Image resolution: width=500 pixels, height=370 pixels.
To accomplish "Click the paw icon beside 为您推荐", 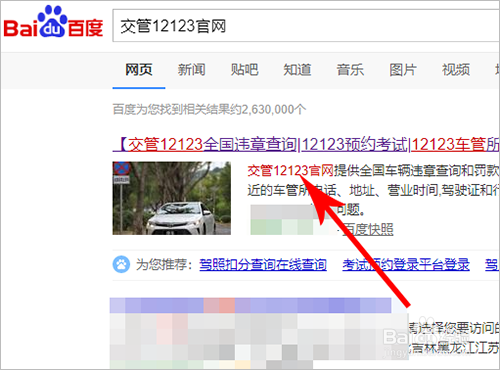I will click(121, 264).
